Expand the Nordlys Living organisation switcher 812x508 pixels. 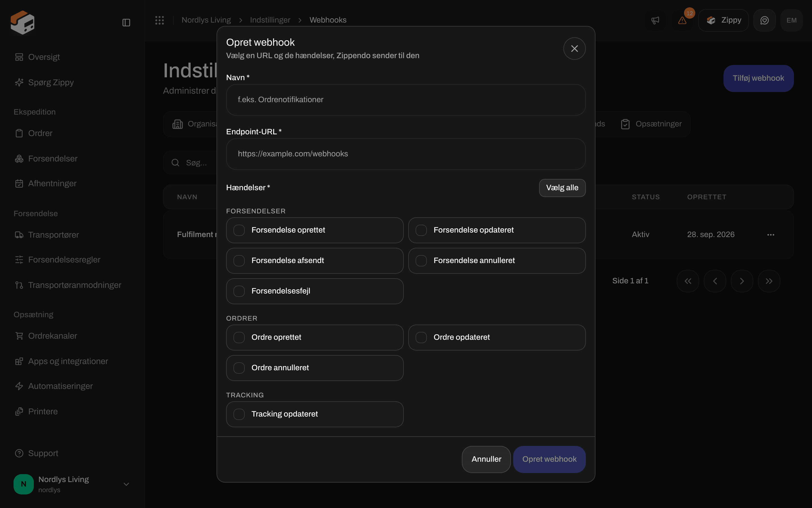[72, 484]
